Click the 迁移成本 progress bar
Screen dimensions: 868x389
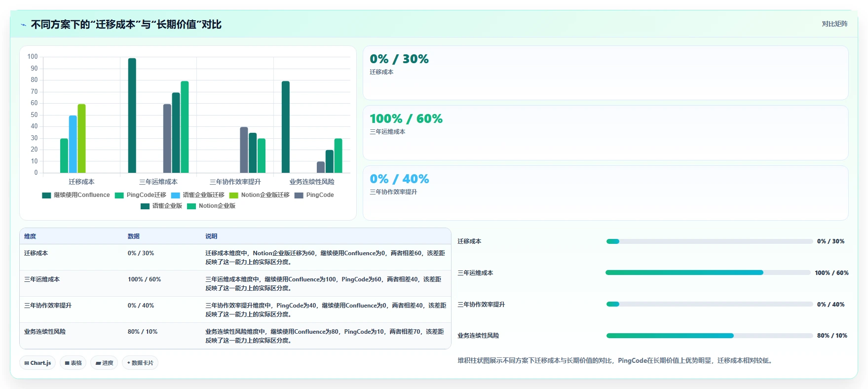pos(710,241)
